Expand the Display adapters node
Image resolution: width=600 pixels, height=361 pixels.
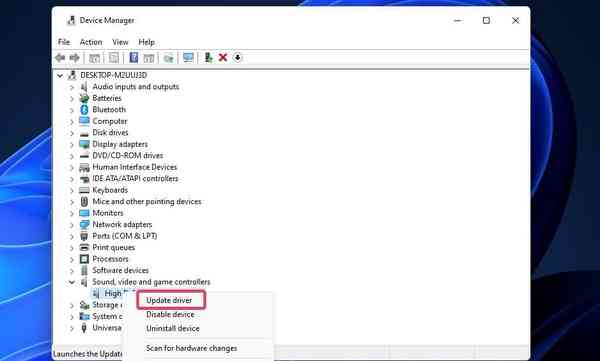72,144
